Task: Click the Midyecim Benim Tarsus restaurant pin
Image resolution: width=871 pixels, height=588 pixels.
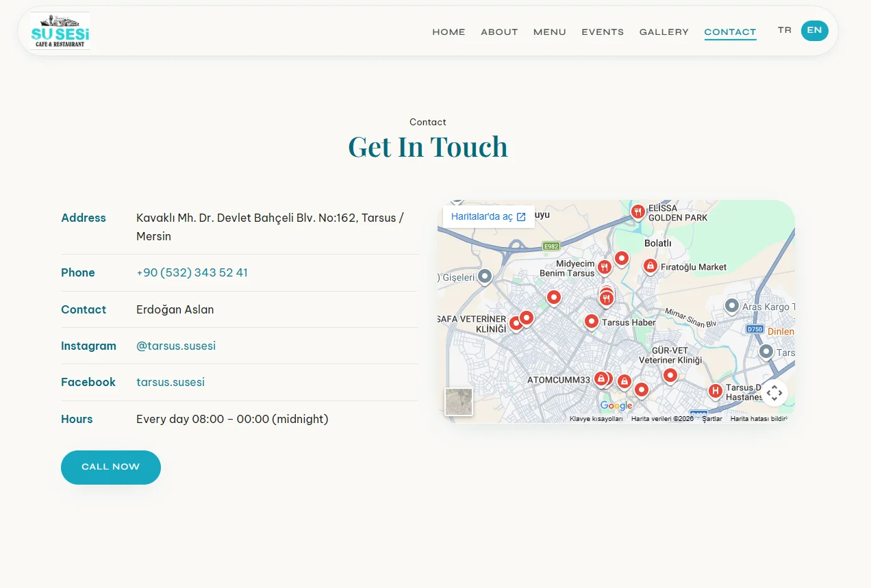Action: point(604,268)
